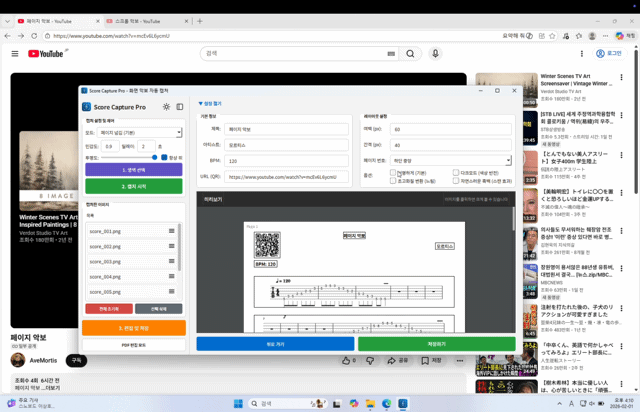Click the YouTube search magnifier icon
Image resolution: width=640 pixels, height=412 pixels.
coord(410,54)
